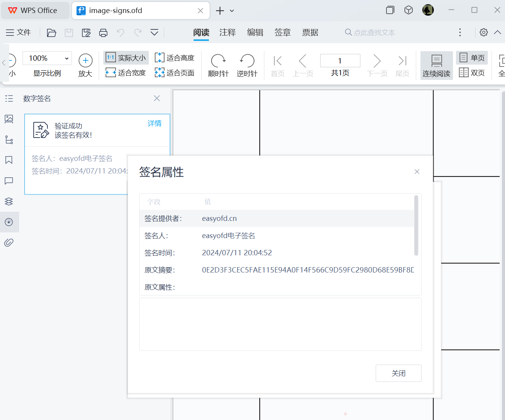Open the comments sidebar icon
Image resolution: width=505 pixels, height=420 pixels.
click(9, 181)
